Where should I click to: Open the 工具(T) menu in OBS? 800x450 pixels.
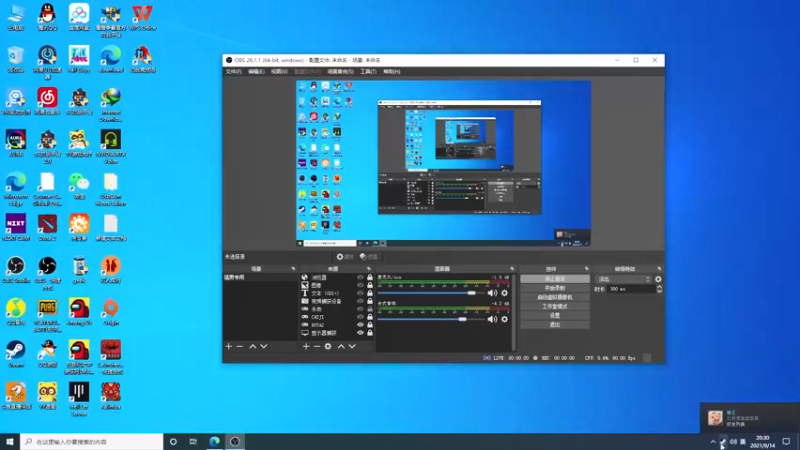(x=368, y=71)
